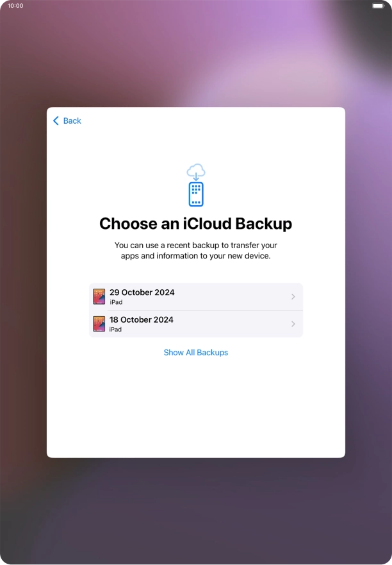Viewport: 392px width, 565px height.
Task: Tap the 10:00 clock in status bar
Action: 15,6
